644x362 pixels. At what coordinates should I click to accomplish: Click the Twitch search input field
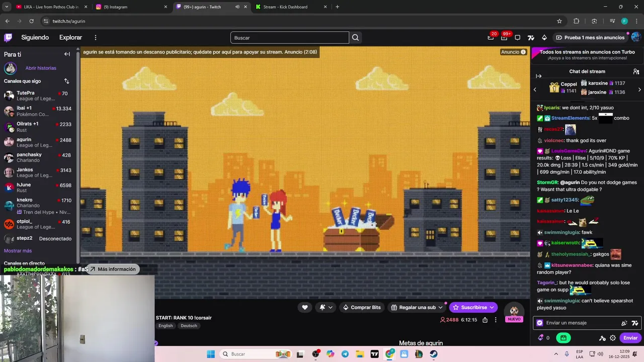(289, 38)
